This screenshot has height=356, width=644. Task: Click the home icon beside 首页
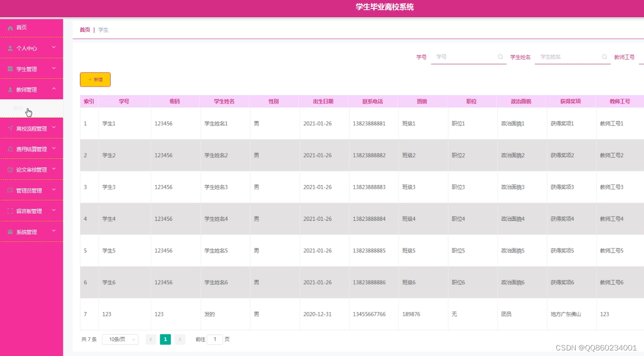pos(10,28)
